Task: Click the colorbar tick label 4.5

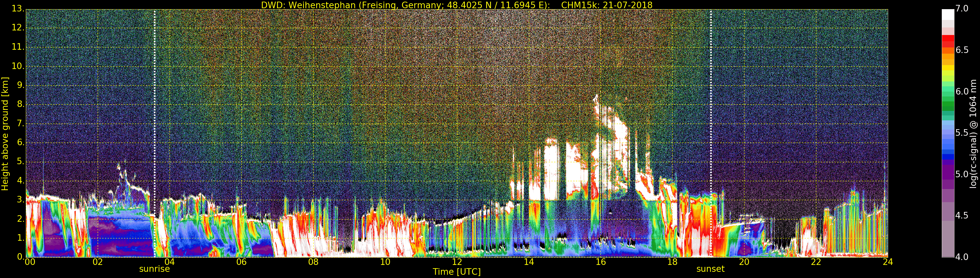Action: tap(962, 216)
